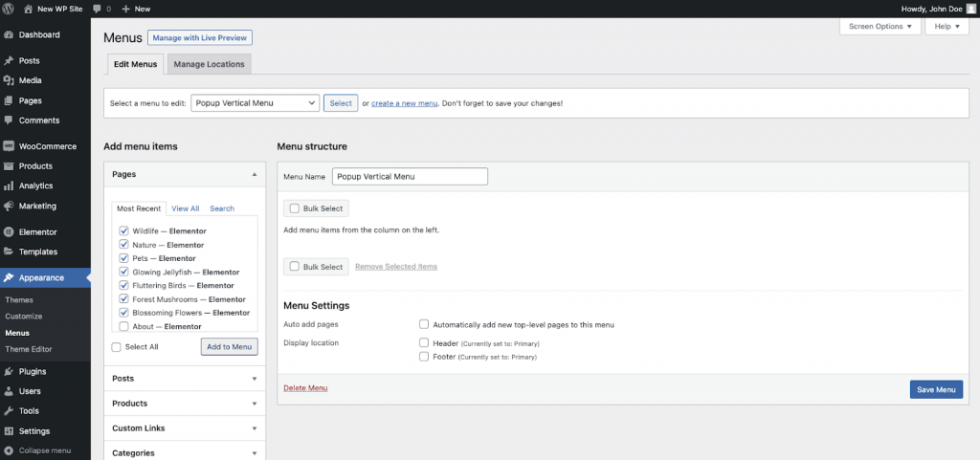
Task: Expand the Custom Links accordion section
Action: click(184, 428)
